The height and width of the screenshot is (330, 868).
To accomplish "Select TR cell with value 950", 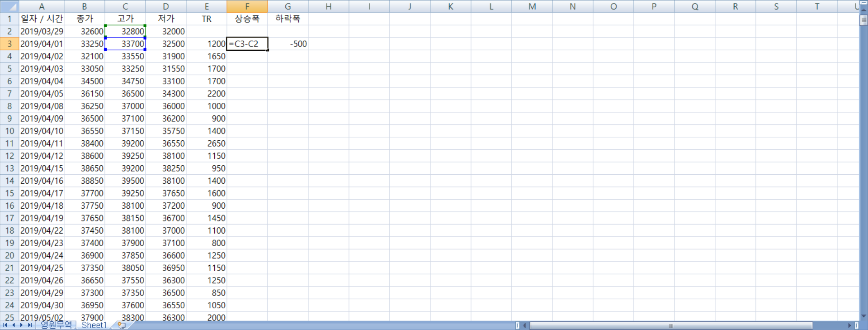I will coord(207,168).
